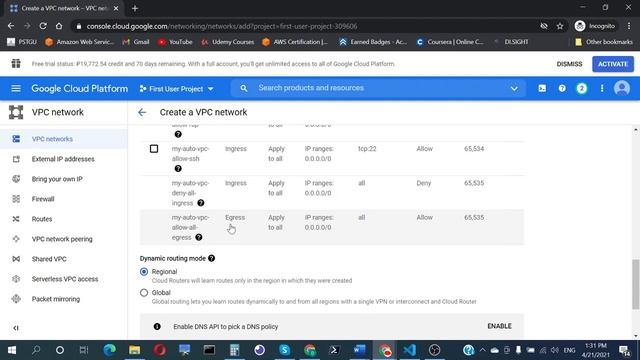This screenshot has height=360, width=640.
Task: Open Other bookmarks folder
Action: coord(604,42)
